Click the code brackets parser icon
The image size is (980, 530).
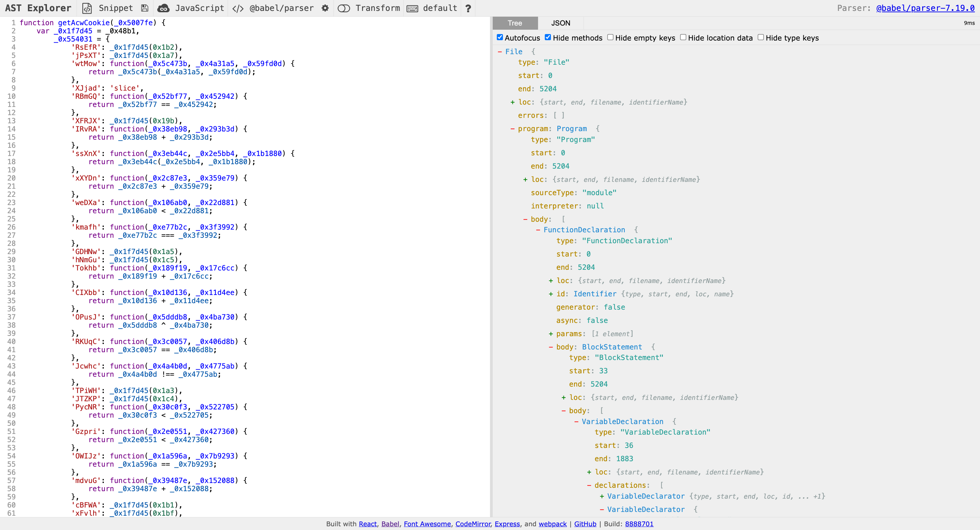coord(238,8)
